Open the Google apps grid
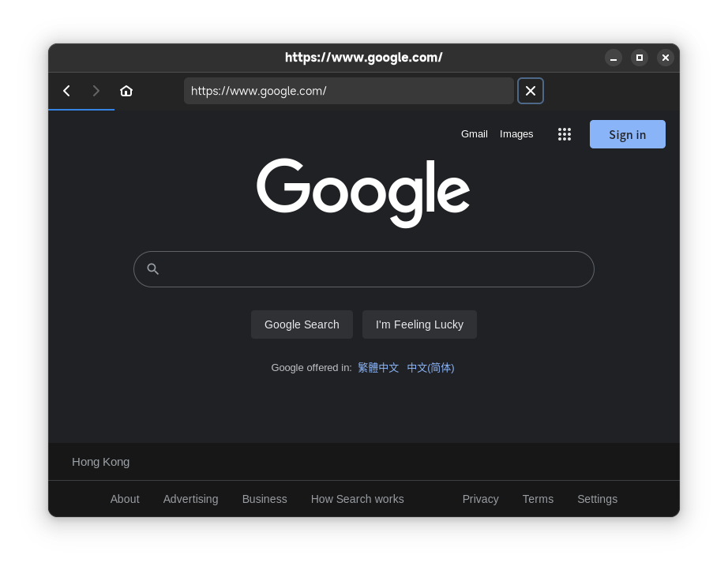This screenshot has width=728, height=570. [x=564, y=134]
